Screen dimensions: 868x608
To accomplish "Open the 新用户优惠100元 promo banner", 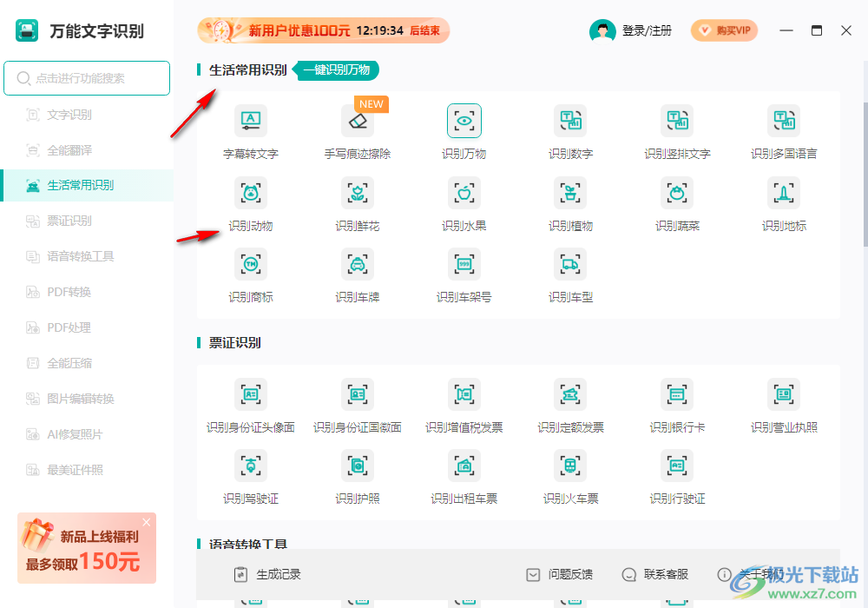I will click(323, 30).
